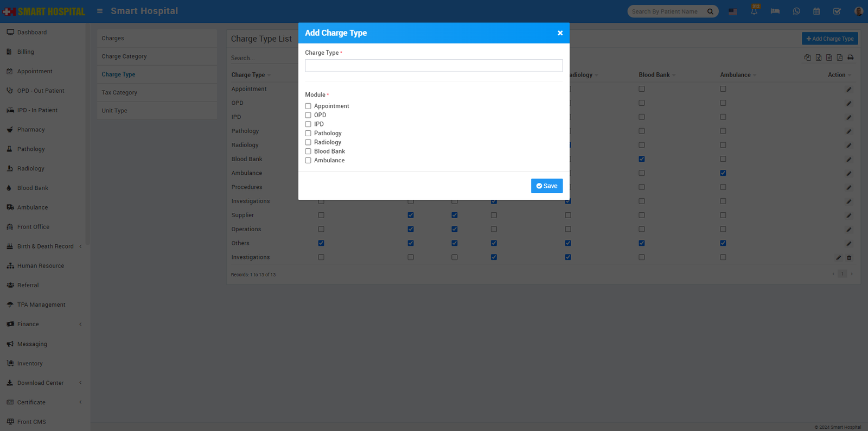Toggle the hamburger sidebar menu

click(100, 11)
